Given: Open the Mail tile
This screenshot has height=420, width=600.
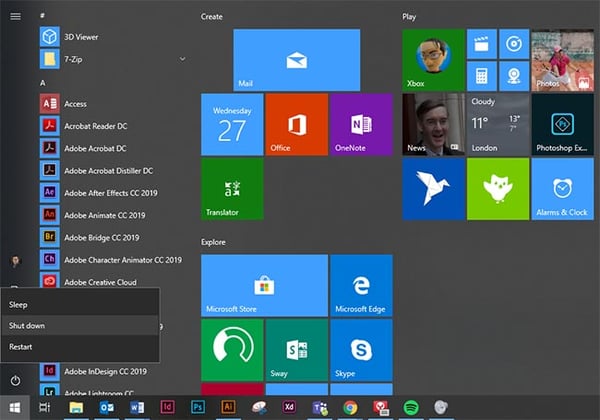Looking at the screenshot, I should pyautogui.click(x=296, y=60).
